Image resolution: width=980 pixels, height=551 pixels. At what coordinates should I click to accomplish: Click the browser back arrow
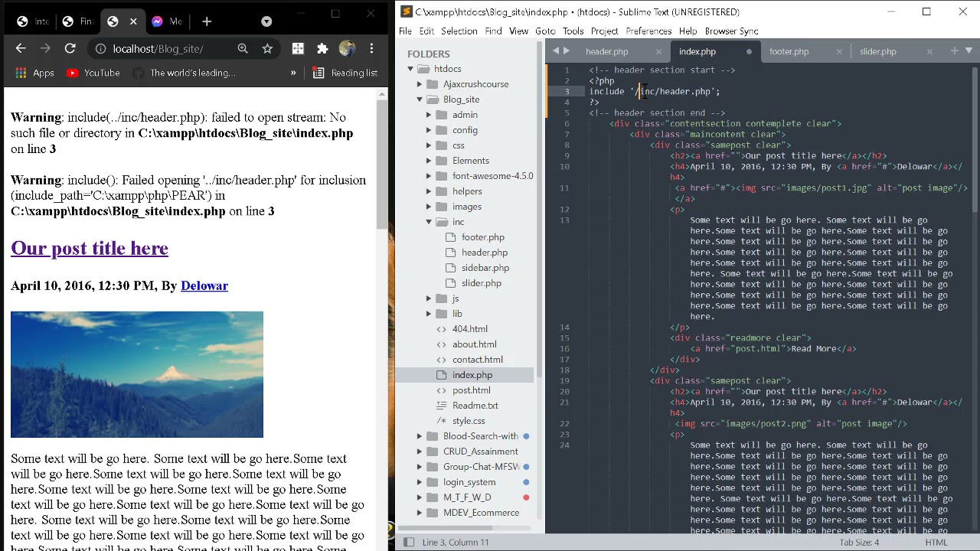(x=21, y=49)
